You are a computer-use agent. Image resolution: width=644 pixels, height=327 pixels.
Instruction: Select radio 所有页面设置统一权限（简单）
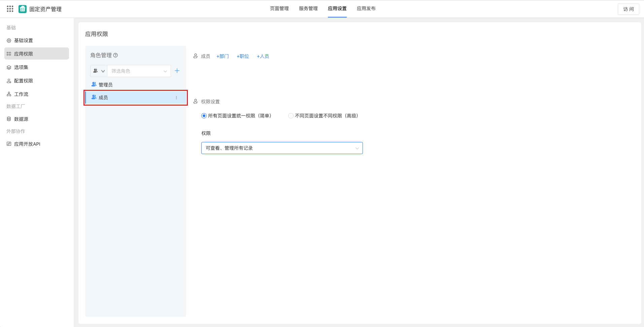pos(204,115)
